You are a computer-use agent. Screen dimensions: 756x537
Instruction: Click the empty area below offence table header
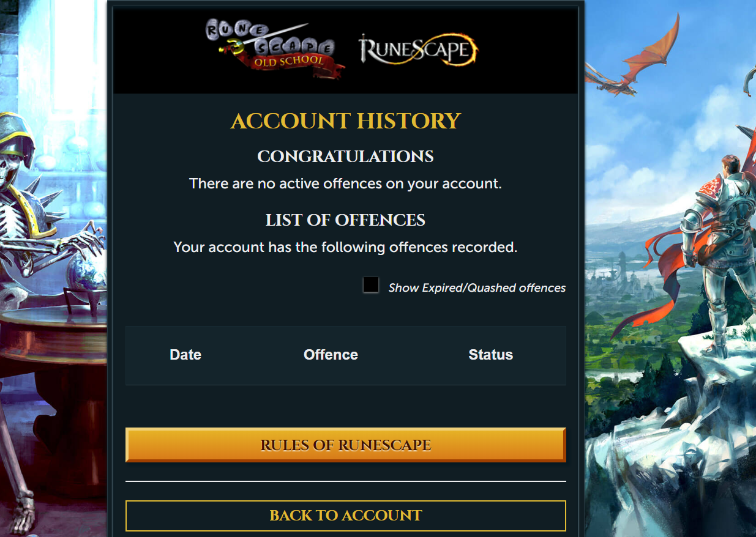click(x=346, y=405)
